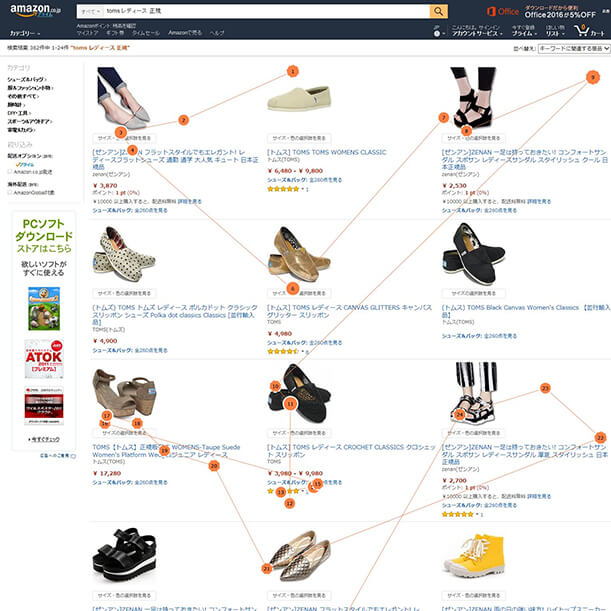
Task: Expand the カテゴリー menu in header
Action: [x=25, y=34]
